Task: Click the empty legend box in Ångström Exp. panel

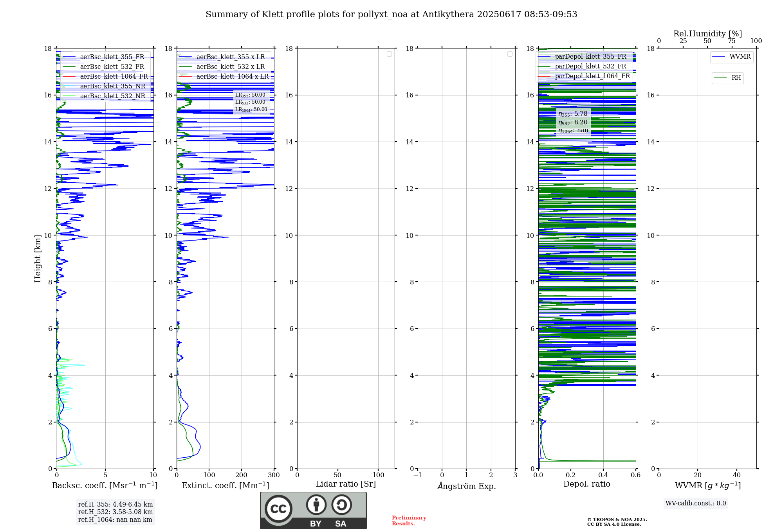Action: (510, 54)
